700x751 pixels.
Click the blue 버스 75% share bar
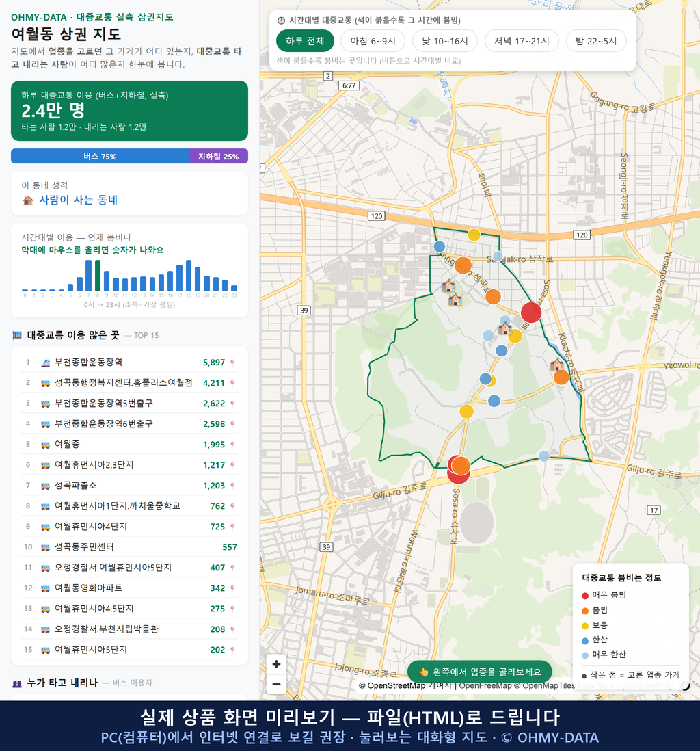tap(100, 156)
